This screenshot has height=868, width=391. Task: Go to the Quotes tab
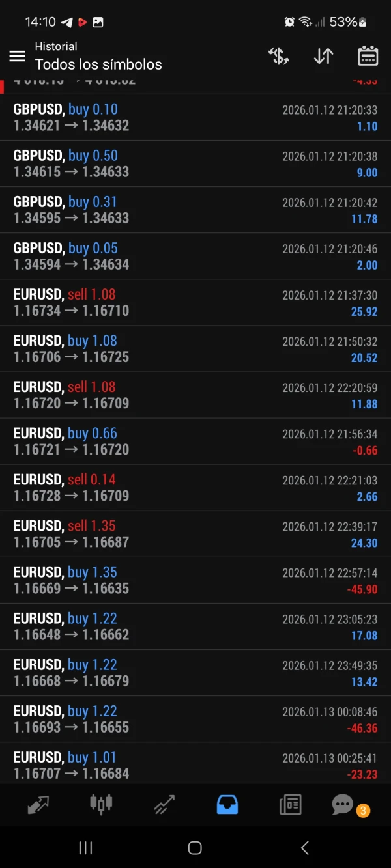[38, 805]
